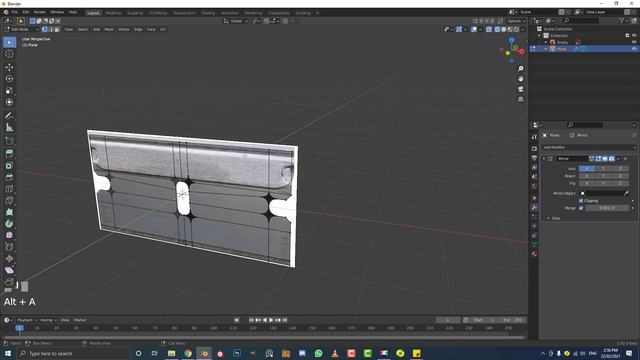
Task: Collapse the Mirror modifier panel
Action: [544, 159]
